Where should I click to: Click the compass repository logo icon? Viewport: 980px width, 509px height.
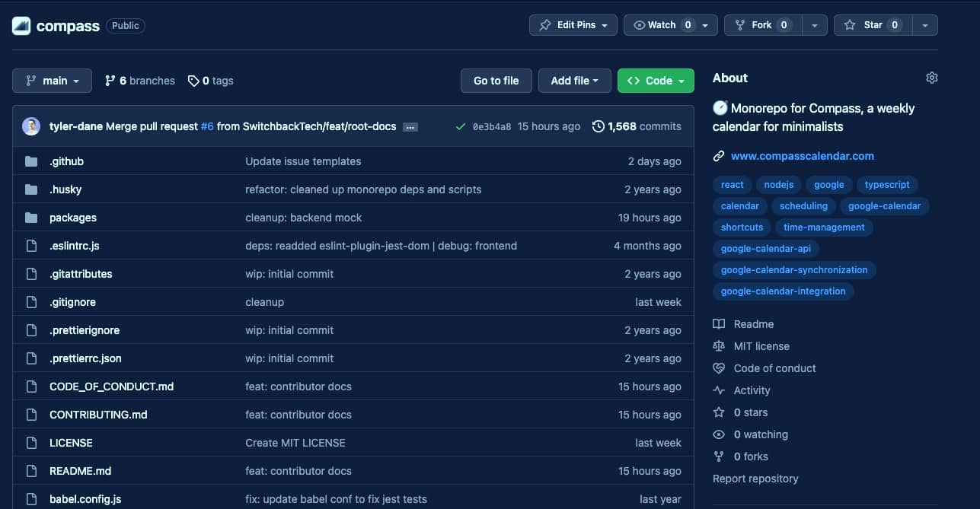click(x=21, y=26)
